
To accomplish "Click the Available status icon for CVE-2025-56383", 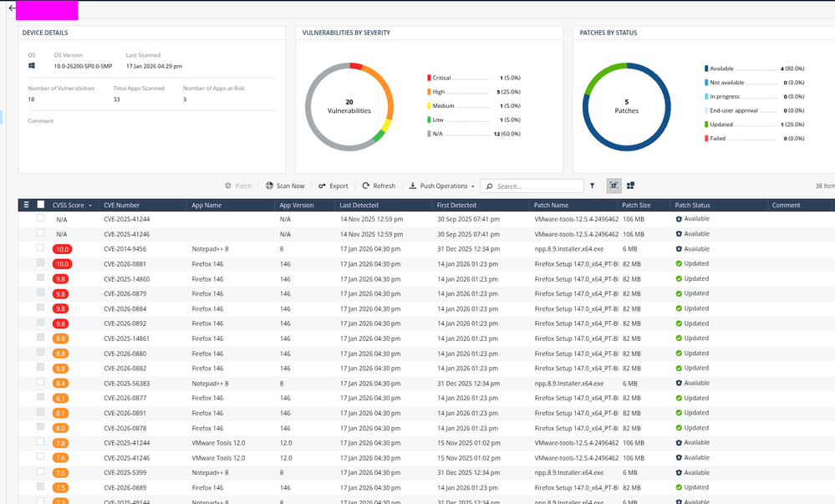I will coord(679,383).
